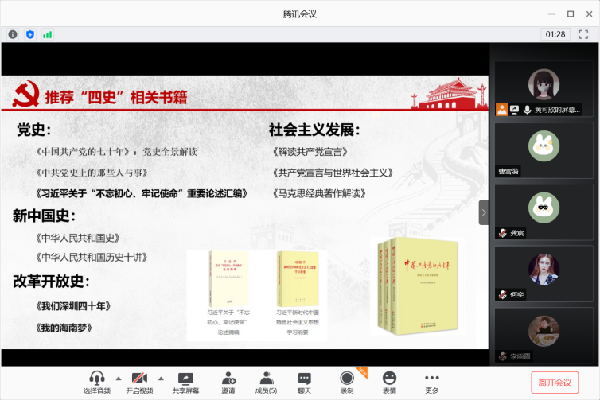Toggle fullscreen view
Viewport: 600px width, 400px height.
point(584,34)
